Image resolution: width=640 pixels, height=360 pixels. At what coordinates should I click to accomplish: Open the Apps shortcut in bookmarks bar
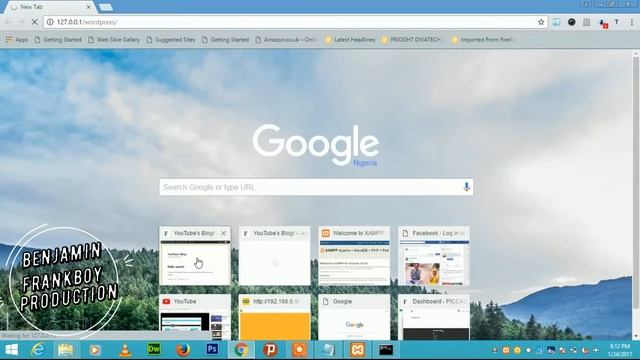(17, 40)
